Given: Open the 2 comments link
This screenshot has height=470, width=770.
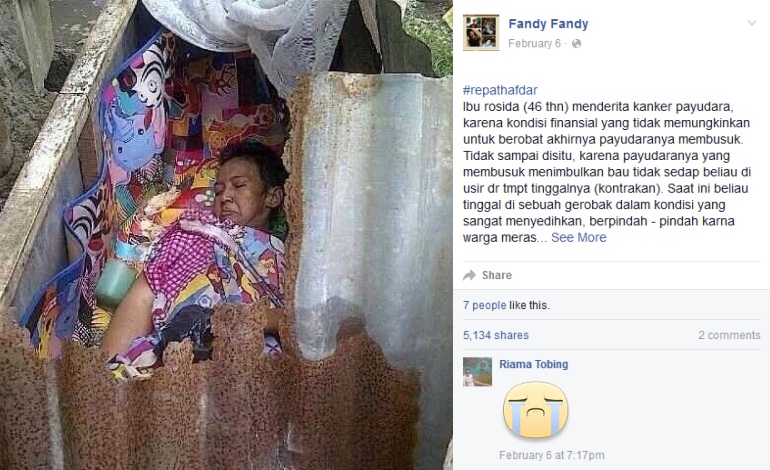Looking at the screenshot, I should coord(729,335).
